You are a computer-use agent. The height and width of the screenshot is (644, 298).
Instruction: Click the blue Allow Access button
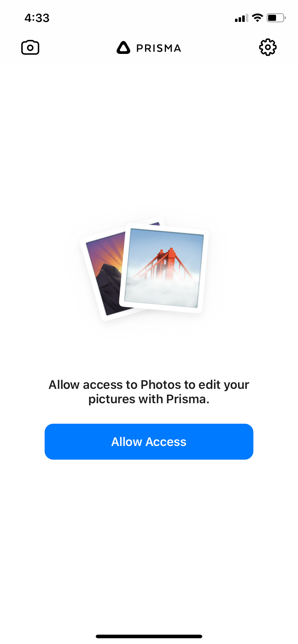tap(149, 442)
